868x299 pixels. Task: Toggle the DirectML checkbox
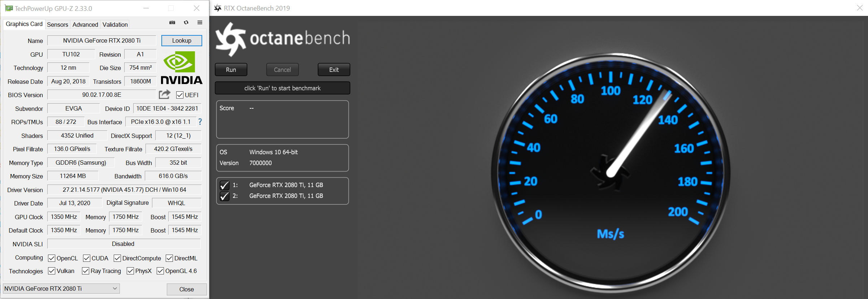(169, 258)
